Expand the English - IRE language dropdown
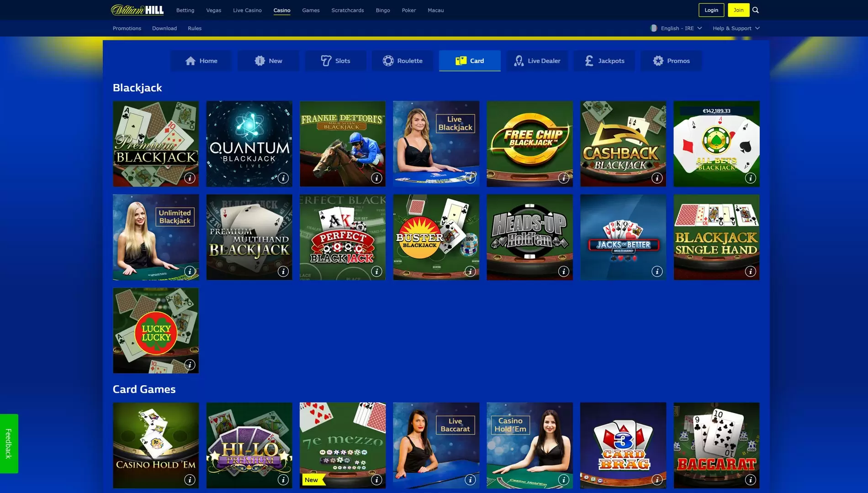 coord(676,28)
